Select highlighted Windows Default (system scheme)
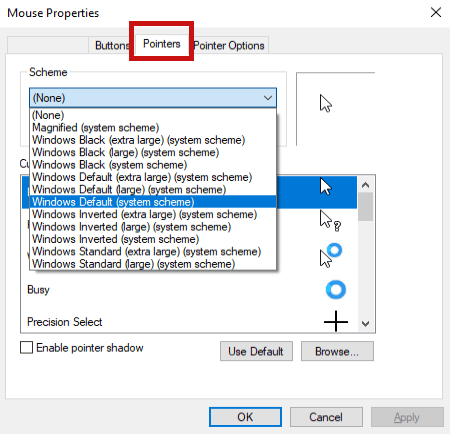Image resolution: width=450 pixels, height=434 pixels. pyautogui.click(x=153, y=202)
